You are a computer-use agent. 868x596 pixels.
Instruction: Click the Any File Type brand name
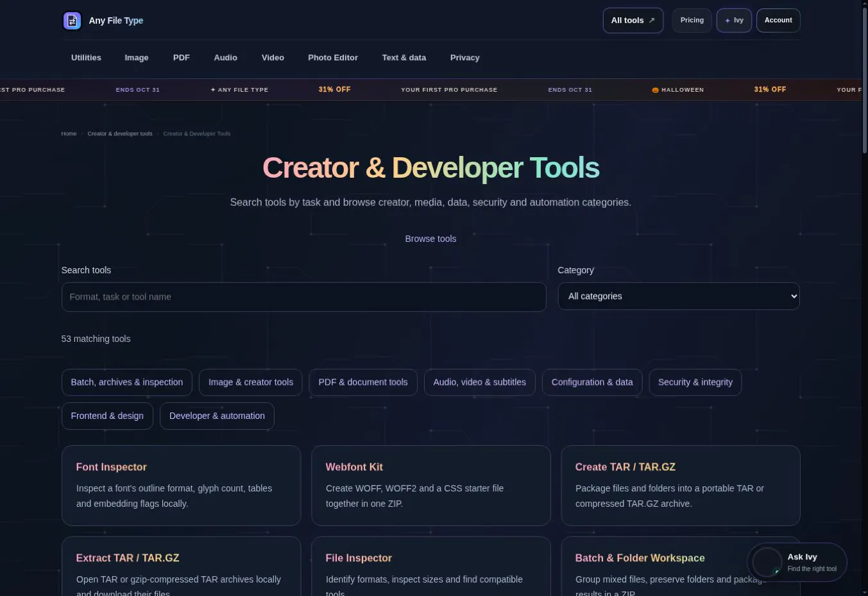point(116,21)
